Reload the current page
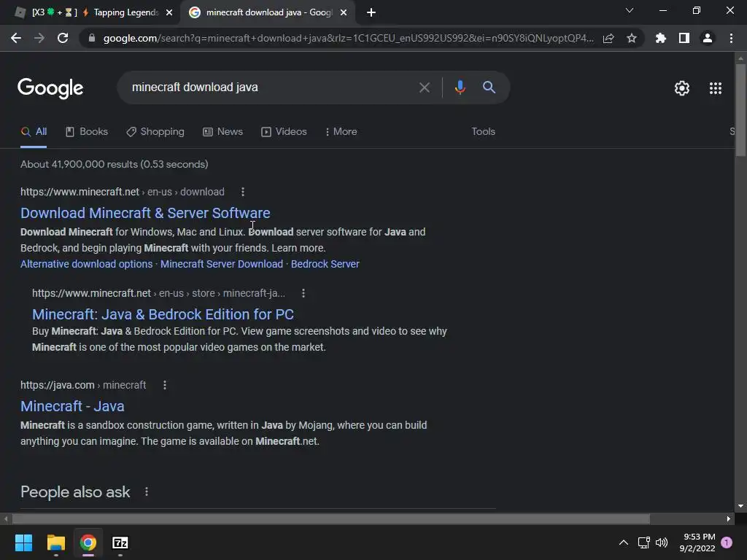The image size is (747, 560). click(63, 38)
